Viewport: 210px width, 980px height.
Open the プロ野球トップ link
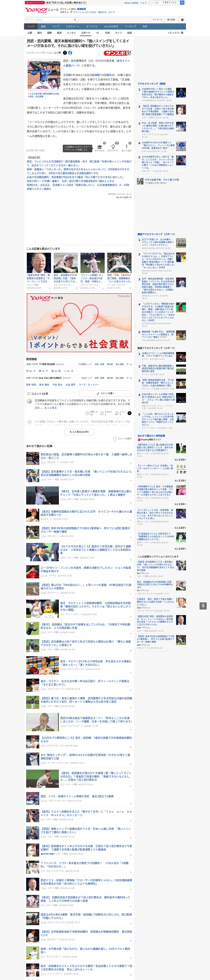click(x=85, y=364)
